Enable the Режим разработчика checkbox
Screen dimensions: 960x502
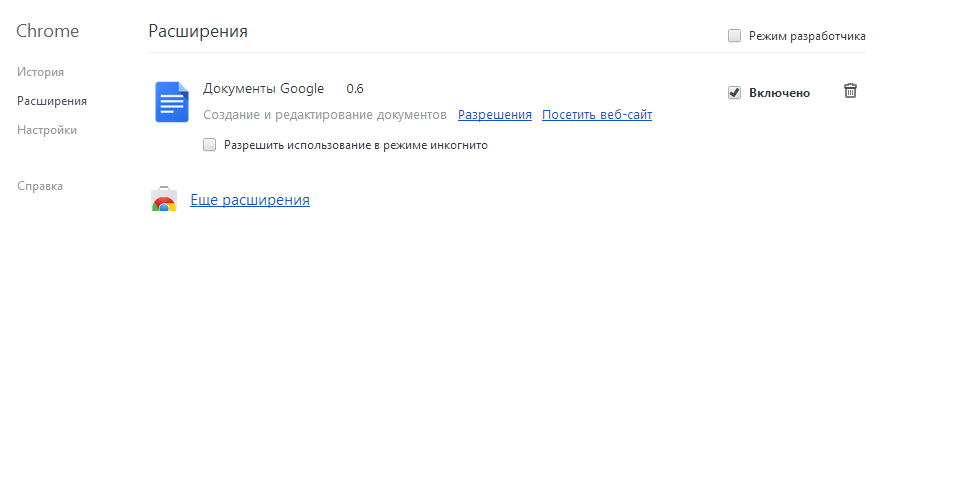click(734, 36)
